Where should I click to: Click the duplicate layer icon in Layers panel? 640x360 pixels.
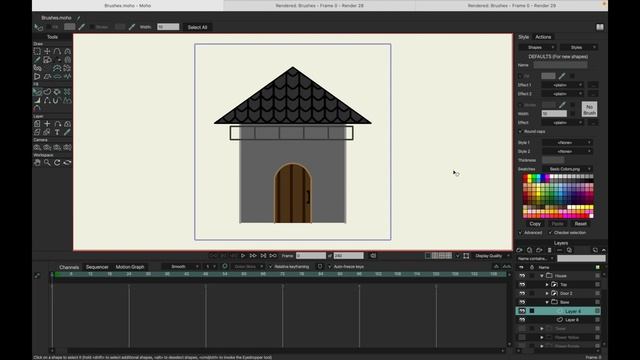[x=529, y=250]
